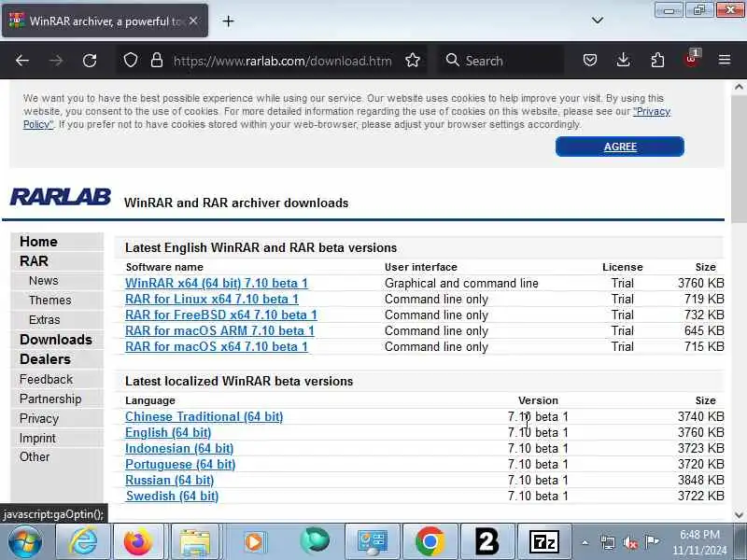This screenshot has height=560, width=747.
Task: Open RAR in the sidebar menu
Action: coord(34,261)
